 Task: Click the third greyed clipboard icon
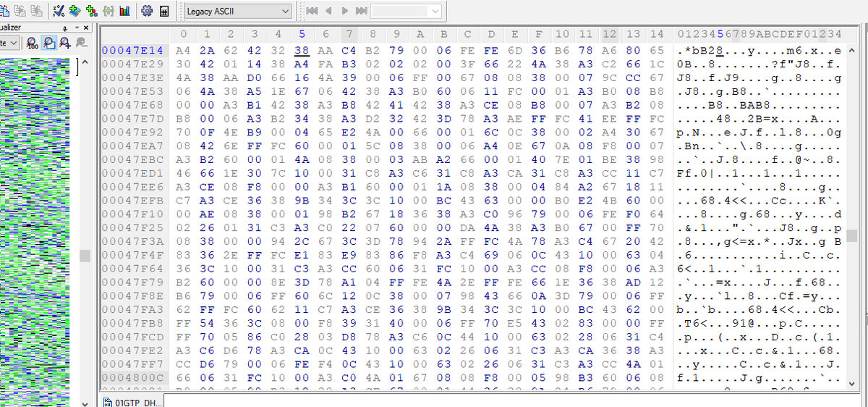35,11
